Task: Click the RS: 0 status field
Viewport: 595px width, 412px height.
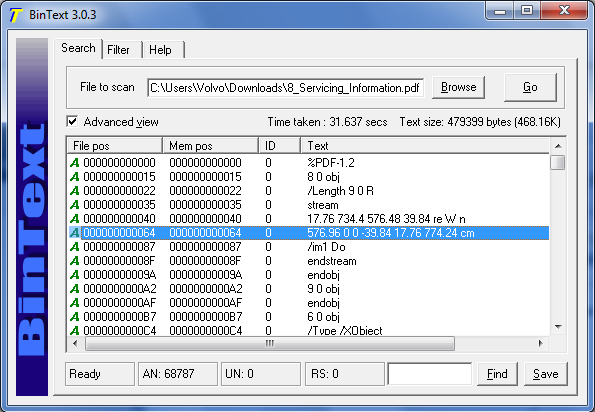Action: pyautogui.click(x=345, y=374)
